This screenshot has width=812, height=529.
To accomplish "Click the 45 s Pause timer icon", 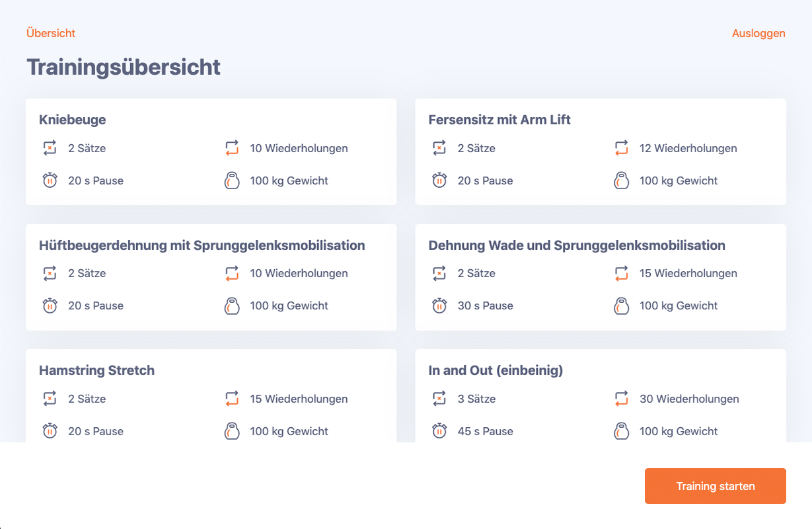I will click(x=439, y=431).
